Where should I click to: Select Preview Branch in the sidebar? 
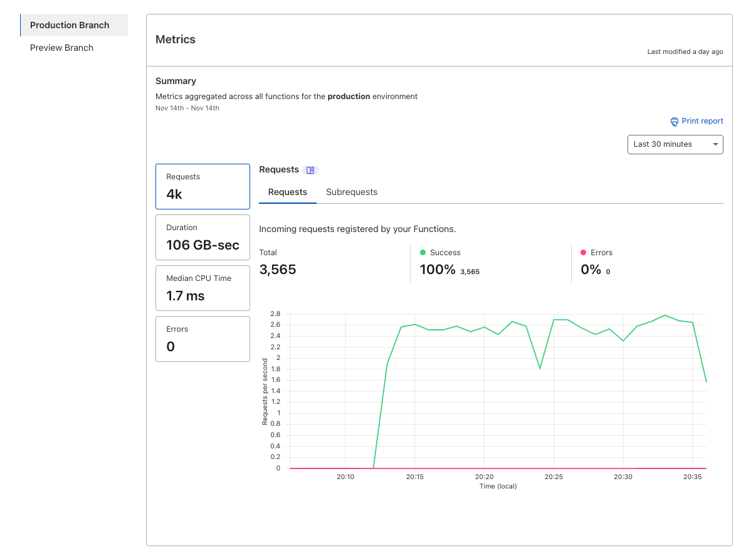(x=61, y=47)
